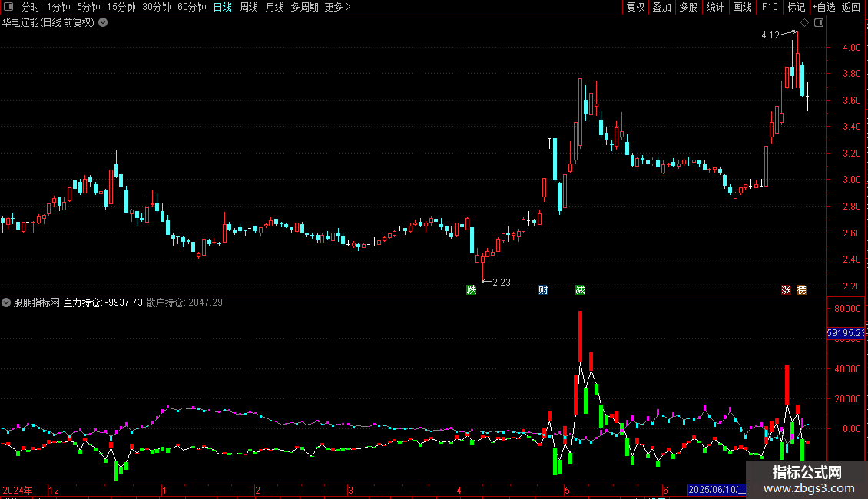Select the 15分钟 period tab
This screenshot has width=868, height=499.
pos(121,7)
